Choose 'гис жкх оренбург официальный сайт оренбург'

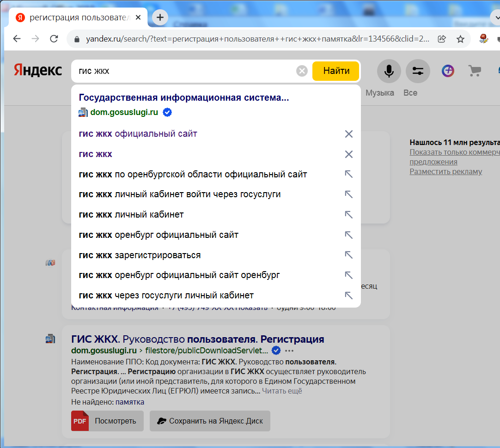pyautogui.click(x=179, y=275)
